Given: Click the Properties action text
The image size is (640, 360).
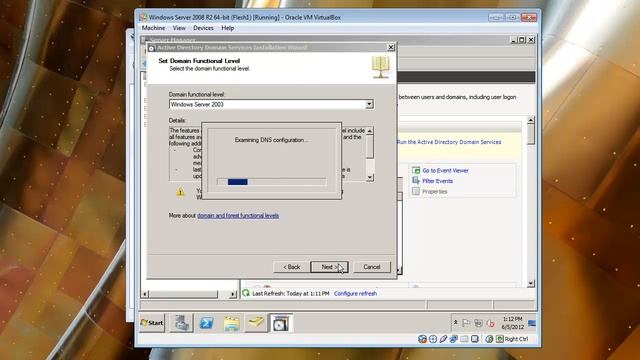Looking at the screenshot, I should click(435, 192).
